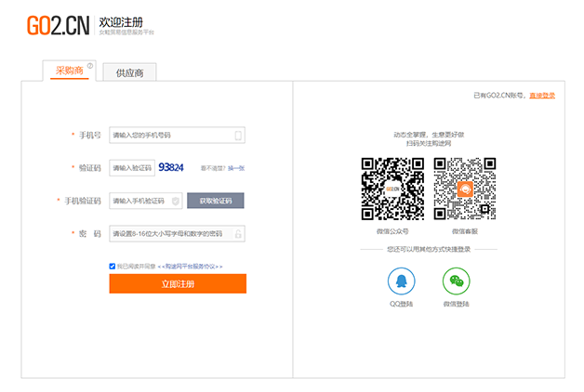Select the 采购商 tab

pyautogui.click(x=69, y=71)
